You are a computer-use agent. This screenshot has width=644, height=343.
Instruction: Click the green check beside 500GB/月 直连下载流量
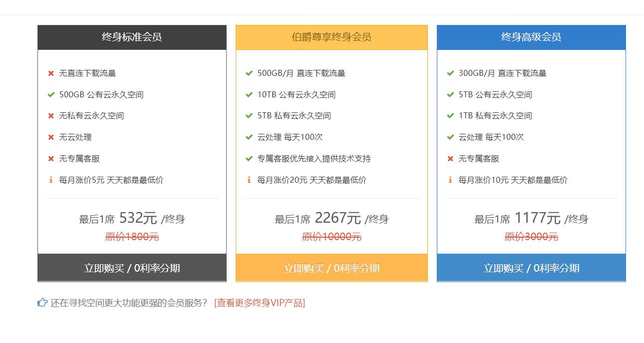(x=249, y=73)
